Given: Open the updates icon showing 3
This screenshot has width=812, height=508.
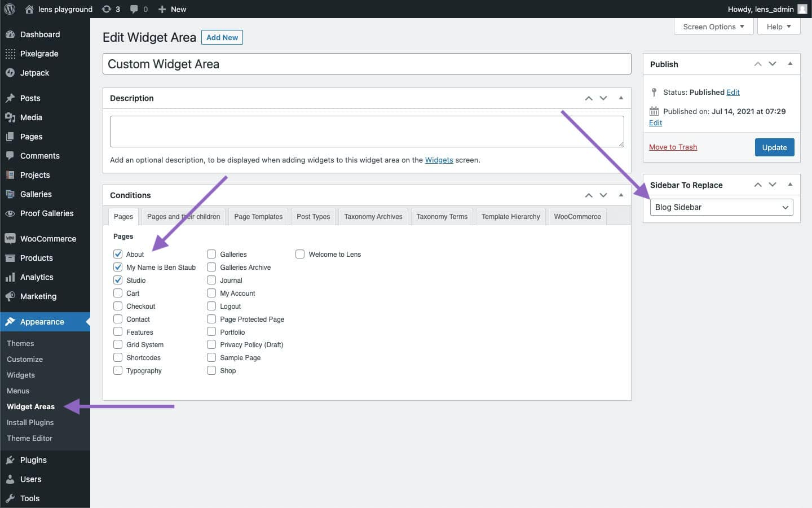Looking at the screenshot, I should tap(106, 9).
